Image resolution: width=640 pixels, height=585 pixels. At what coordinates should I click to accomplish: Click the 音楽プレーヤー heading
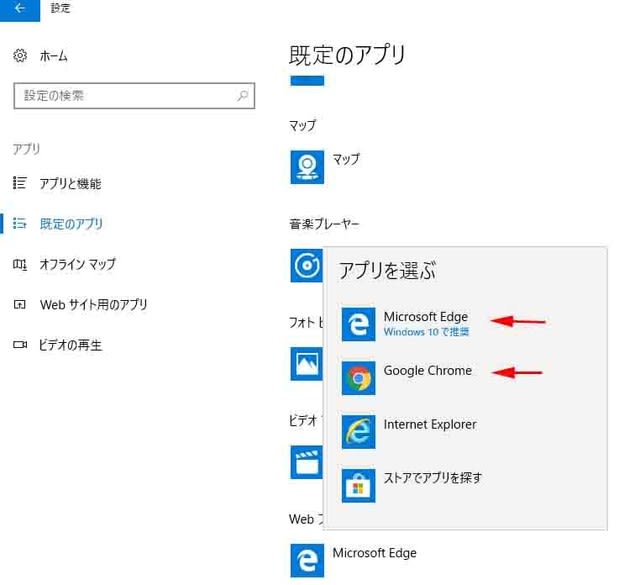click(x=324, y=224)
